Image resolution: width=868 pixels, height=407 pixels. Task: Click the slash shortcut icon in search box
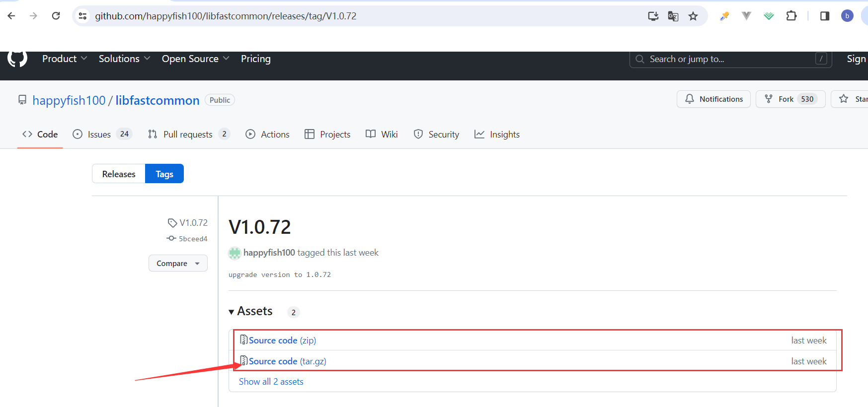(x=821, y=59)
